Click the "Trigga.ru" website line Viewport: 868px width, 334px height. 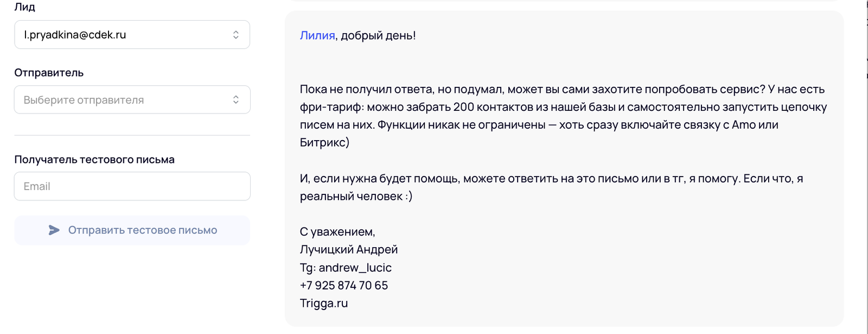click(324, 304)
